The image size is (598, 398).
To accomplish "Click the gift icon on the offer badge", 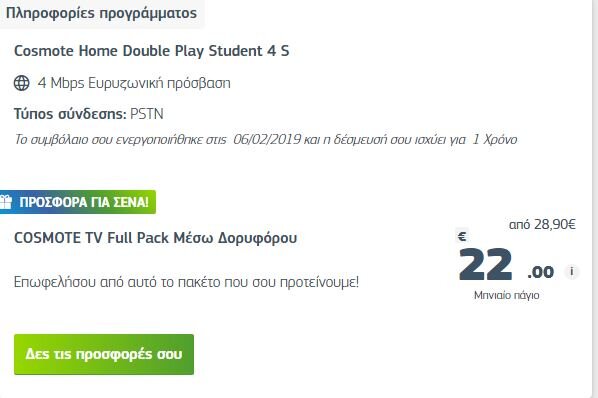I will (6, 202).
